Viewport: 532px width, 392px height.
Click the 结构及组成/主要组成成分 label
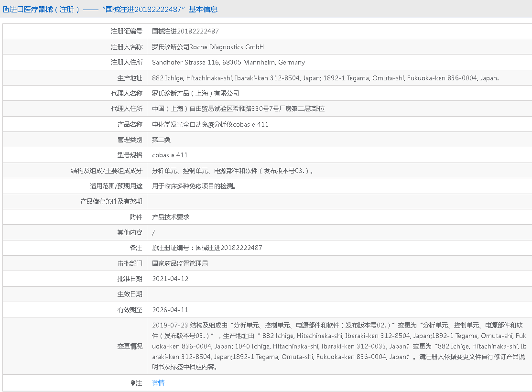107,171
